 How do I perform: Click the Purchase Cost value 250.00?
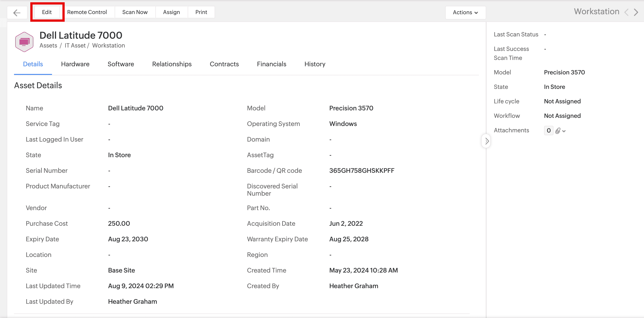point(119,223)
